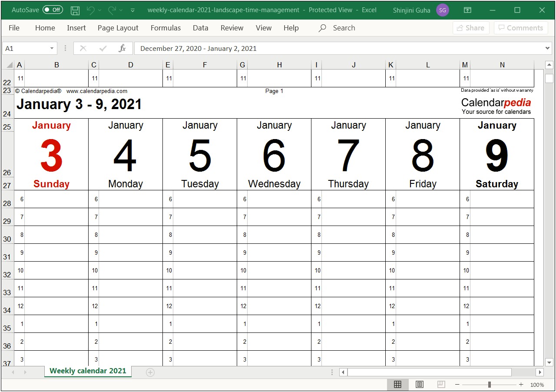
Task: Click the Share button
Action: (471, 28)
